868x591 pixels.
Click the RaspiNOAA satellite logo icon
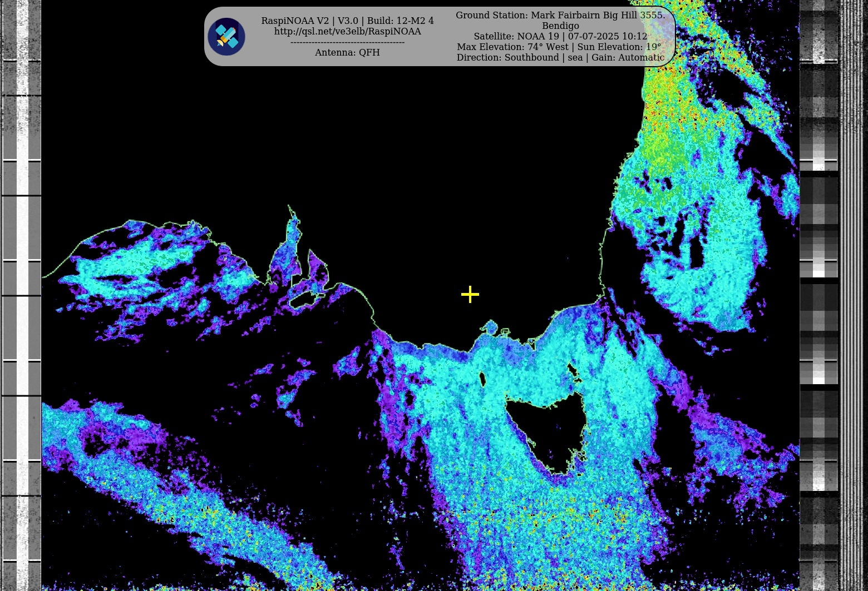[226, 37]
